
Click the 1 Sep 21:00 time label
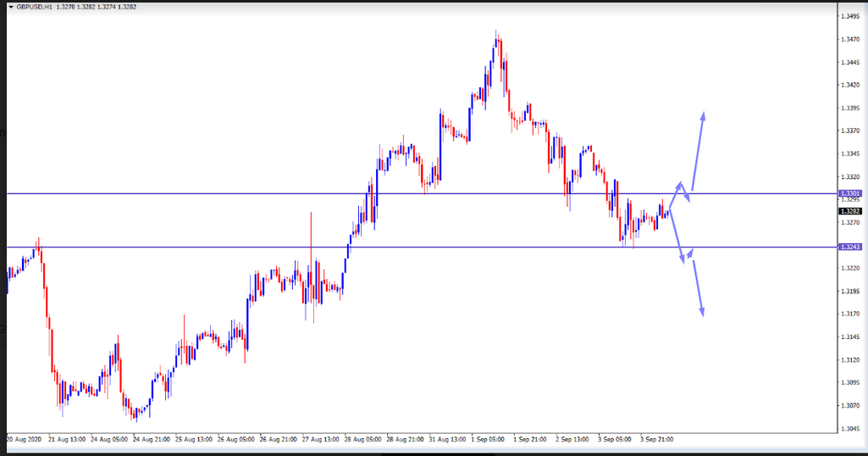[x=530, y=439]
